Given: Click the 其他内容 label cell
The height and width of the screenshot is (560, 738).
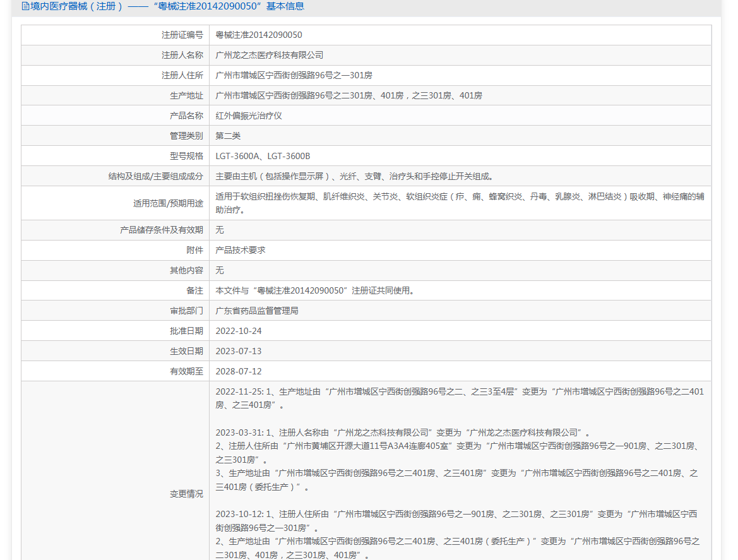Looking at the screenshot, I should click(x=116, y=271).
